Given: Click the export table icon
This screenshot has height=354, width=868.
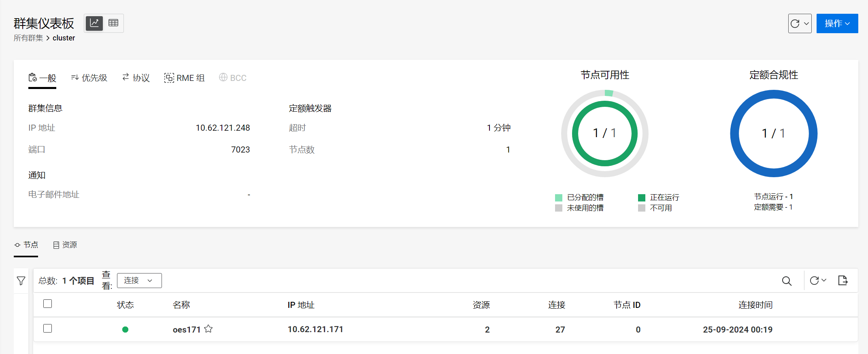Looking at the screenshot, I should coord(842,280).
